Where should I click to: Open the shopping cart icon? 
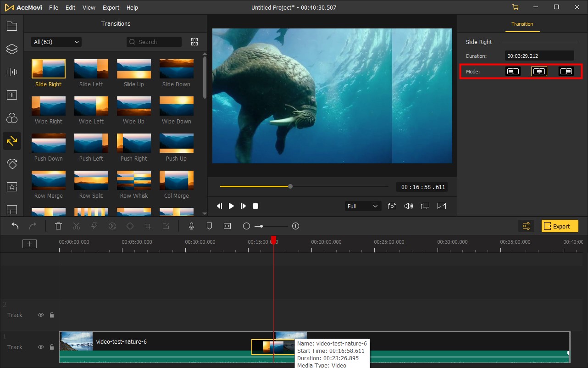click(515, 7)
